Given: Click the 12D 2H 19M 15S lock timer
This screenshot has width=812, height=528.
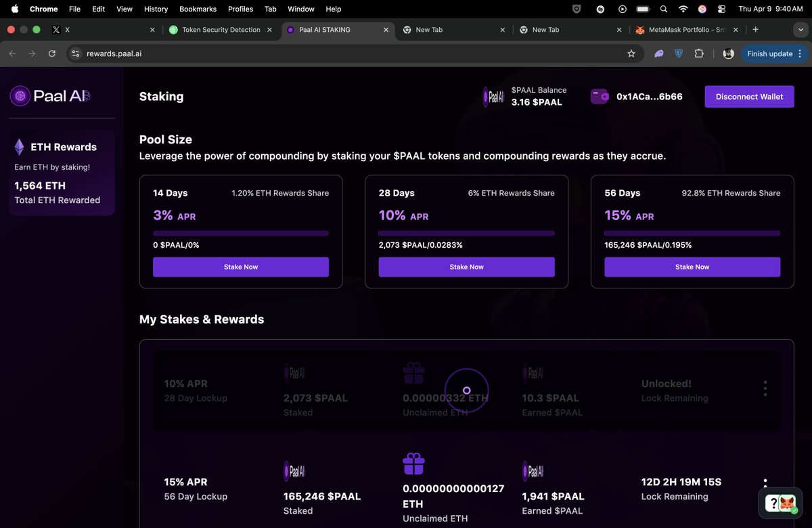Looking at the screenshot, I should 681,482.
